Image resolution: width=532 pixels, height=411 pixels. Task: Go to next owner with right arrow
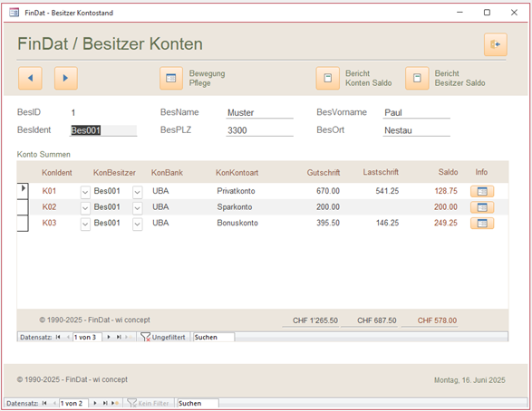[66, 78]
